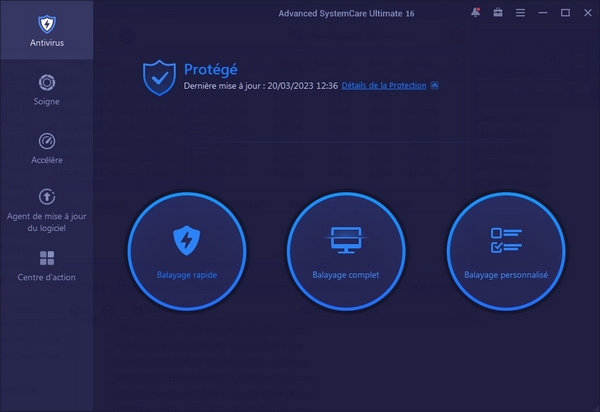Click the Dernière mise à jour date text
Viewport: 600px width, 412px height.
coord(260,86)
